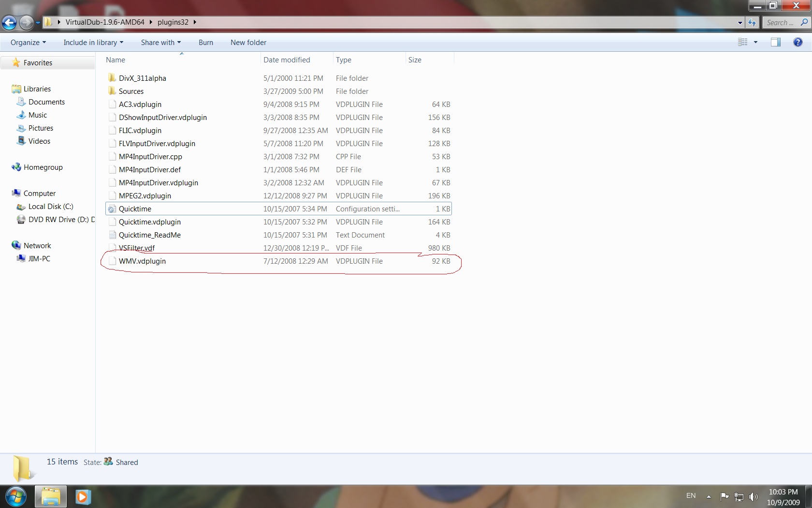Click the Windows Start orb
Viewport: 812px width, 508px height.
pyautogui.click(x=15, y=497)
